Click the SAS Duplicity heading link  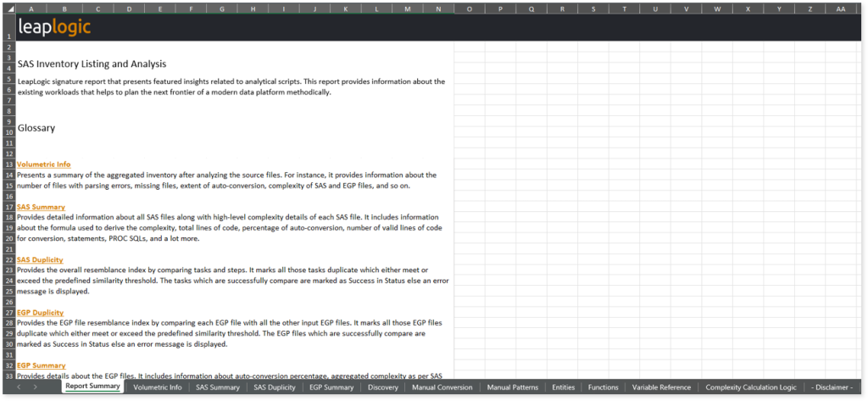click(40, 259)
